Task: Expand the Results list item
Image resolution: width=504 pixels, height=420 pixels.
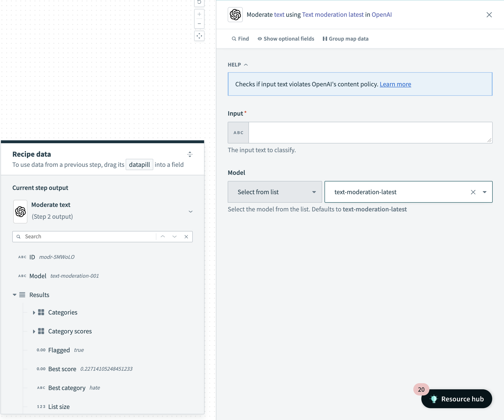Action: pyautogui.click(x=15, y=294)
